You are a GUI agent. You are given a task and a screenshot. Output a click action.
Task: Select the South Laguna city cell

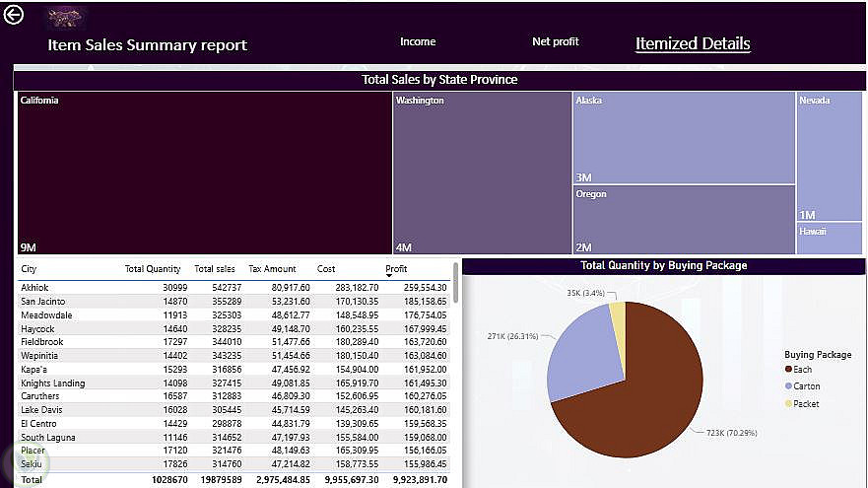pos(48,437)
